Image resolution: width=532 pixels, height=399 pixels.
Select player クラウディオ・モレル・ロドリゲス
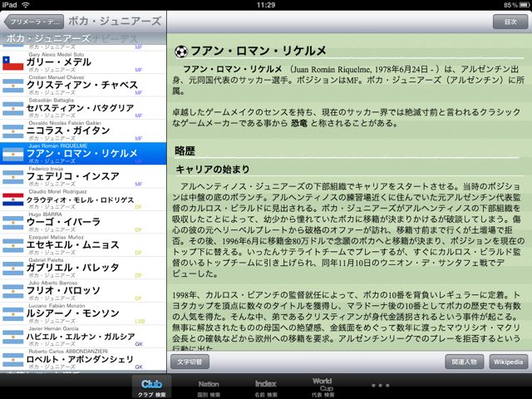83,199
